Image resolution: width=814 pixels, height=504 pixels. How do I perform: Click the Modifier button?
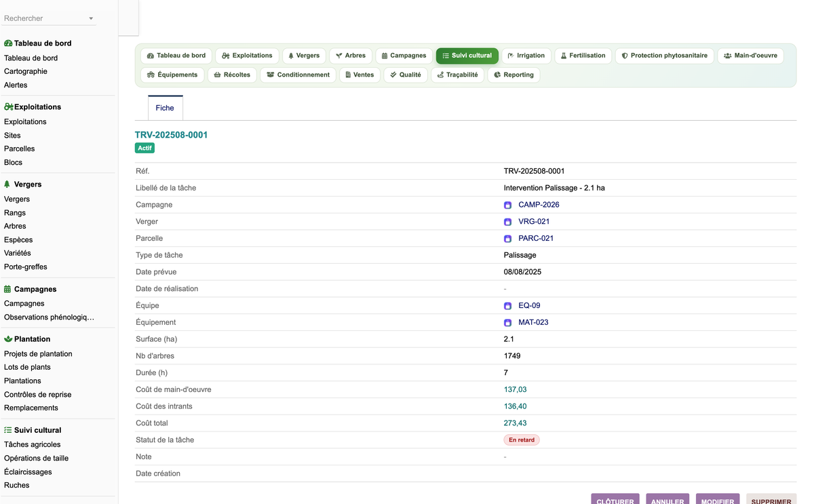(718, 501)
